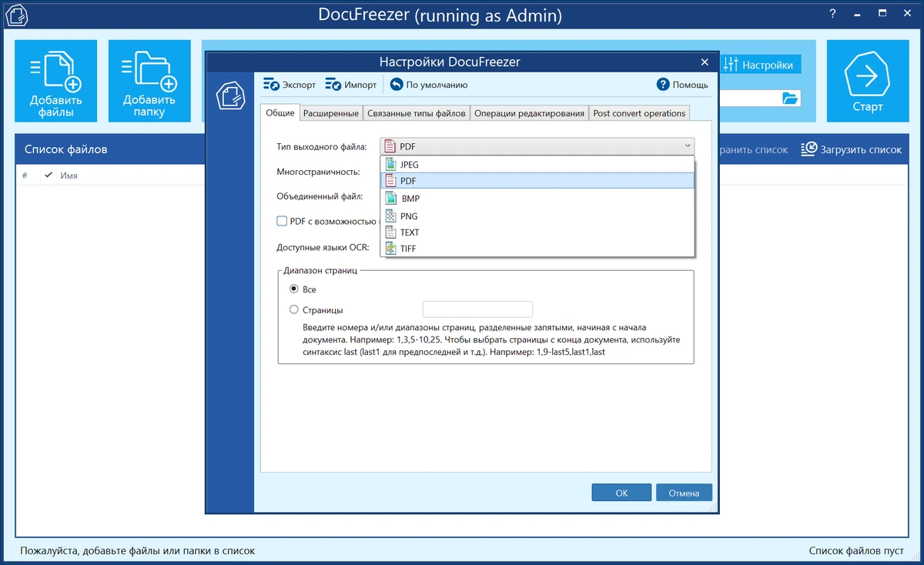The height and width of the screenshot is (565, 924).
Task: Click the Load list icon
Action: (x=808, y=149)
